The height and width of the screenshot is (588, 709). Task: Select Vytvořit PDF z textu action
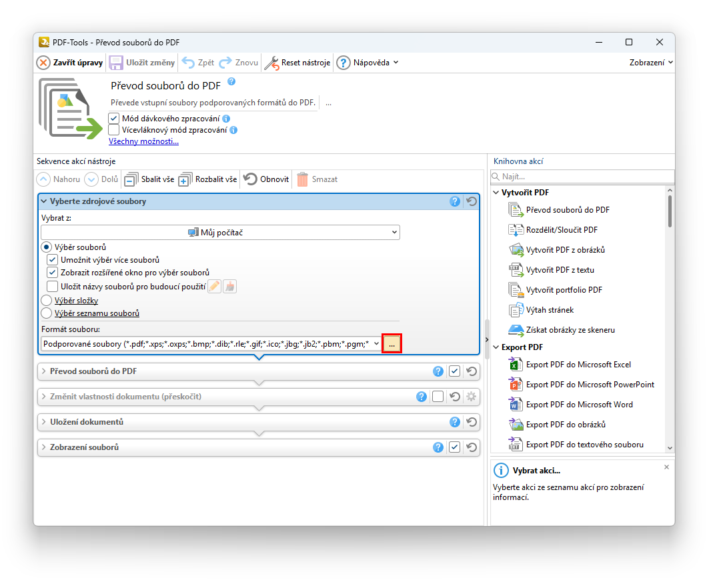[551, 270]
